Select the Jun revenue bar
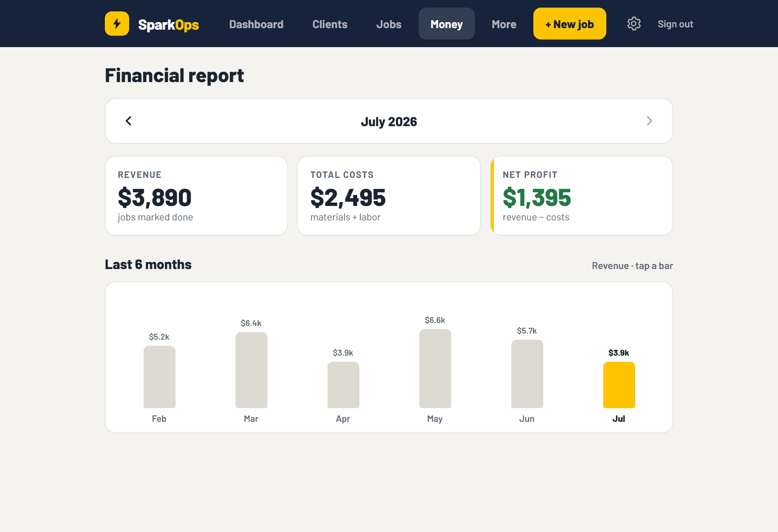Screen dimensions: 778x532 tap(527, 374)
